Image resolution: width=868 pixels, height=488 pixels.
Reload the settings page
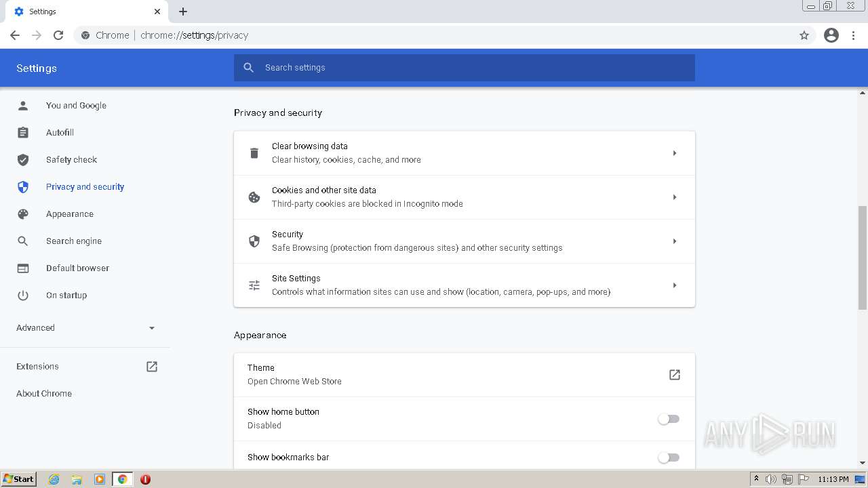point(58,35)
